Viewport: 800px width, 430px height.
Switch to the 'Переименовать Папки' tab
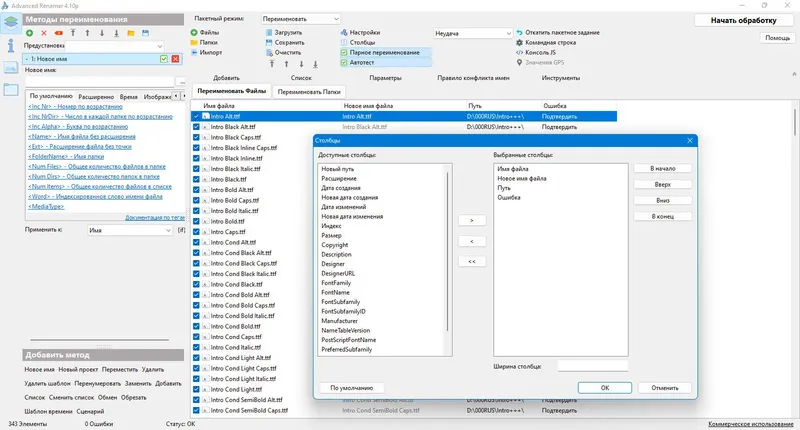click(309, 92)
